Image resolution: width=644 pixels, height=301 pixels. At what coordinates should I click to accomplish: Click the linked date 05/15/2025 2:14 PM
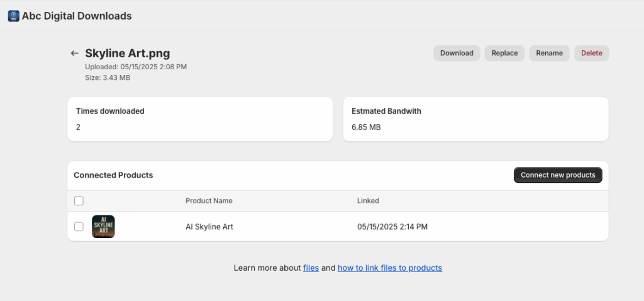pyautogui.click(x=392, y=227)
